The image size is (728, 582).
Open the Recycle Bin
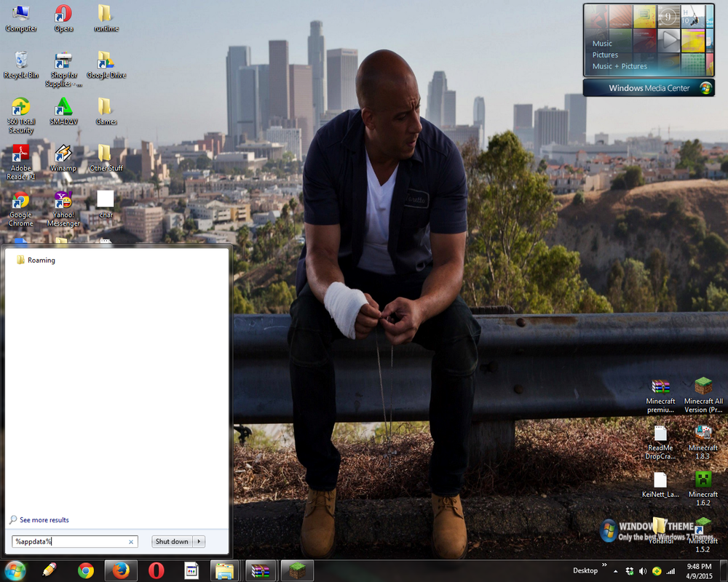21,65
